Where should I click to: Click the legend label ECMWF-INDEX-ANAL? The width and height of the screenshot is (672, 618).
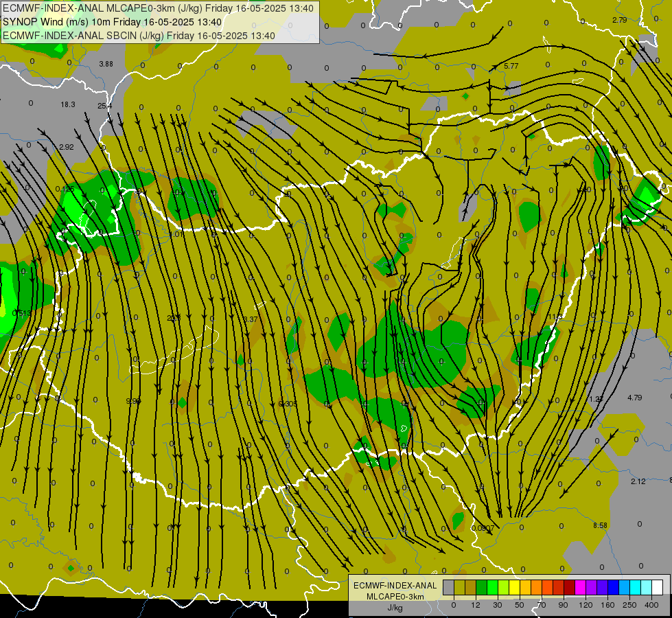395,586
